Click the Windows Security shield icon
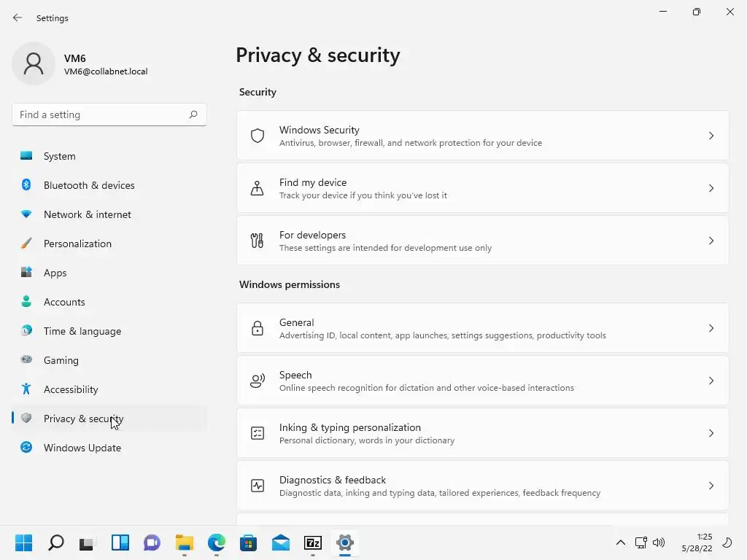The image size is (747, 560). pos(257,136)
